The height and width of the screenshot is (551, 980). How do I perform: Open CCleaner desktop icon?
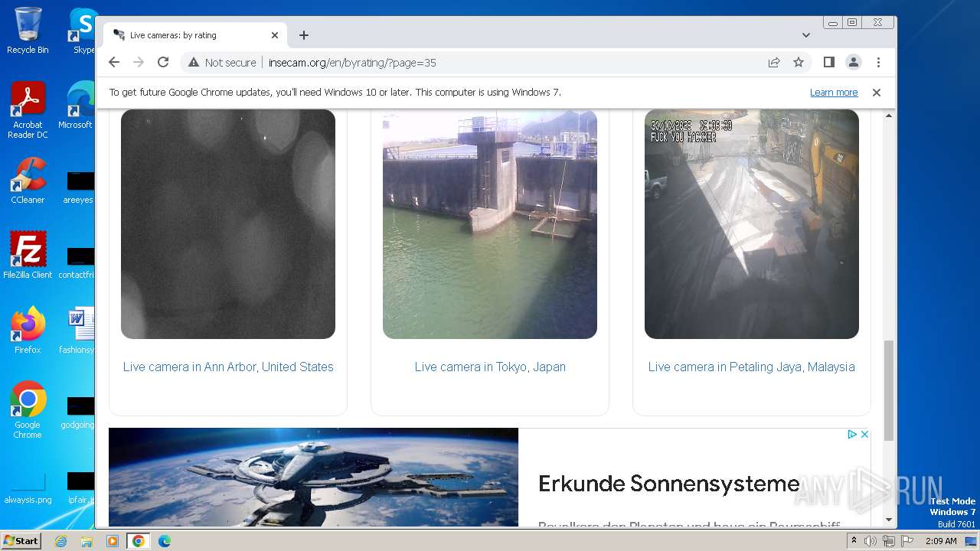(28, 181)
